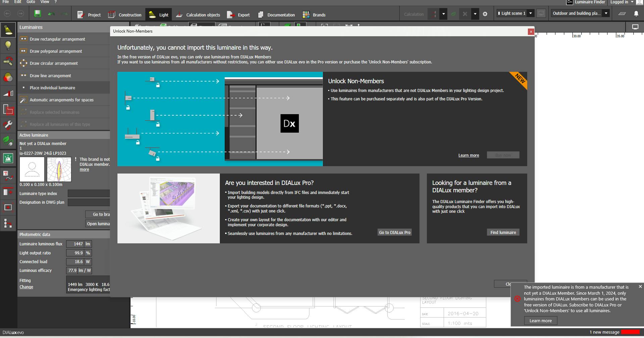Click the Luminaire luminous flux value 1447

pos(75,244)
